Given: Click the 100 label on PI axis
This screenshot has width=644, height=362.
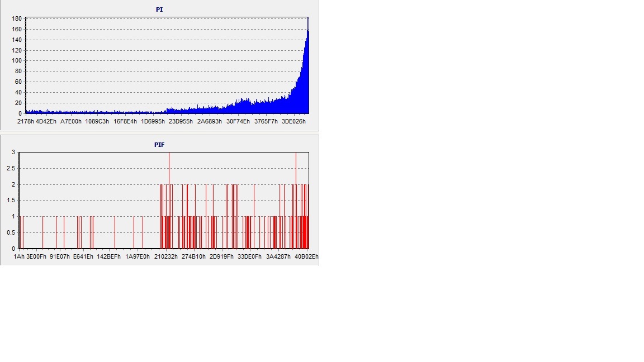Looking at the screenshot, I should [x=17, y=60].
